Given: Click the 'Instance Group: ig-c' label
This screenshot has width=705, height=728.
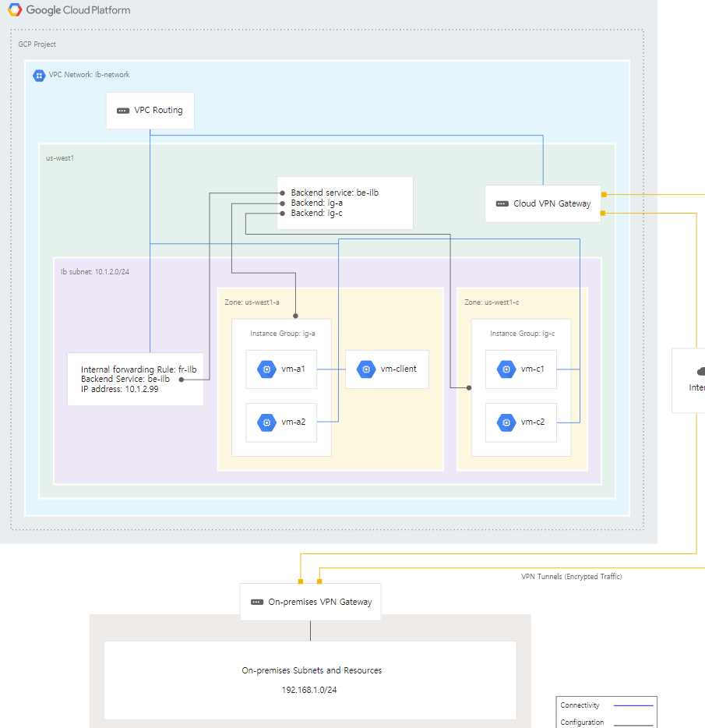Looking at the screenshot, I should click(522, 334).
